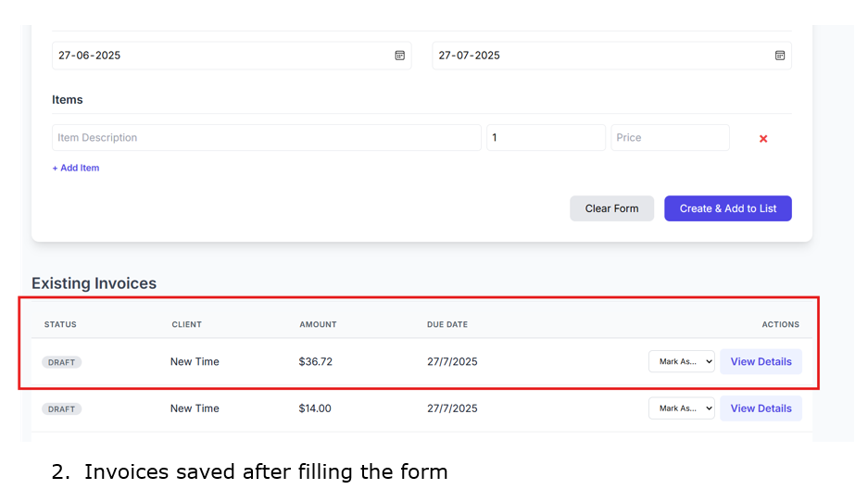Click the Price input field

pos(670,138)
